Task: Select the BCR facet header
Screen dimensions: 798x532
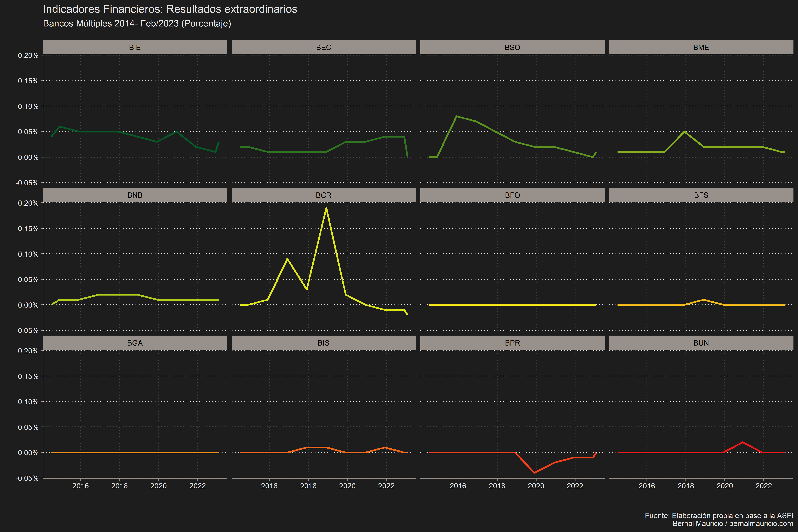Action: point(324,195)
